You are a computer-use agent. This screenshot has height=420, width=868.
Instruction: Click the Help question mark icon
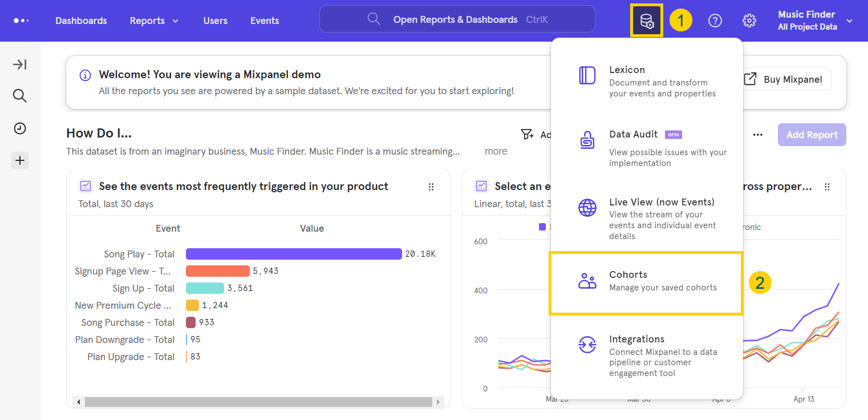point(715,21)
